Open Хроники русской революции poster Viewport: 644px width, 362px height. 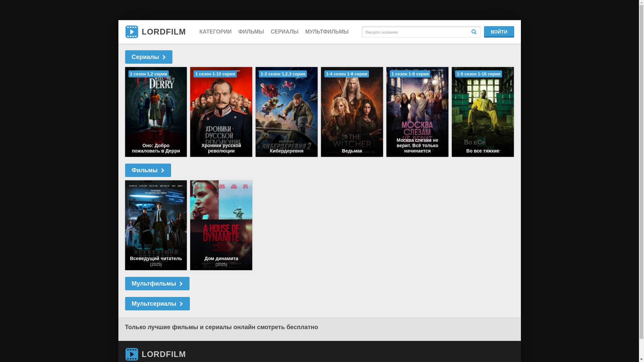click(x=221, y=112)
